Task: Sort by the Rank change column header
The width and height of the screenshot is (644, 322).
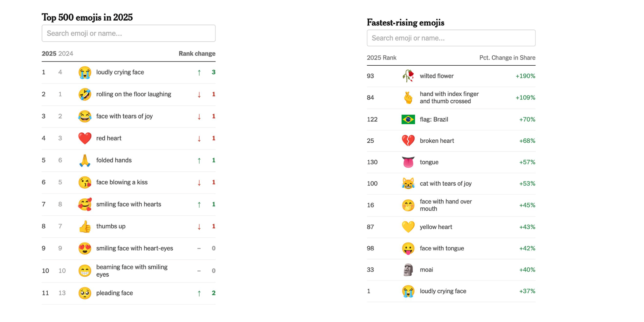Action: click(197, 53)
